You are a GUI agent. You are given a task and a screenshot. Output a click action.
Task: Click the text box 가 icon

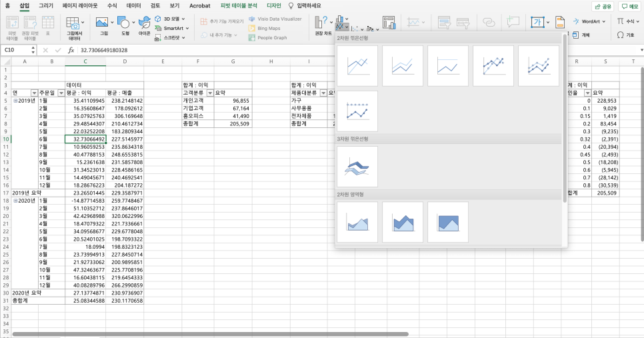pyautogui.click(x=537, y=22)
